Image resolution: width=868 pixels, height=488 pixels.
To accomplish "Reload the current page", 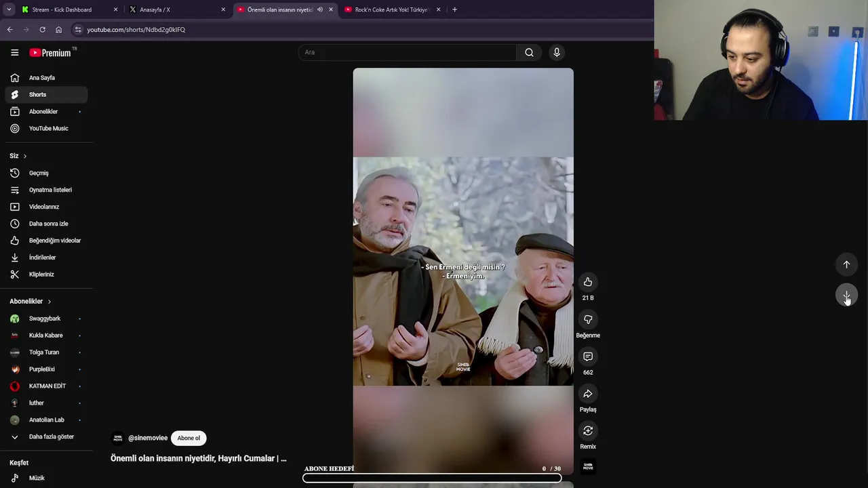I will [42, 30].
